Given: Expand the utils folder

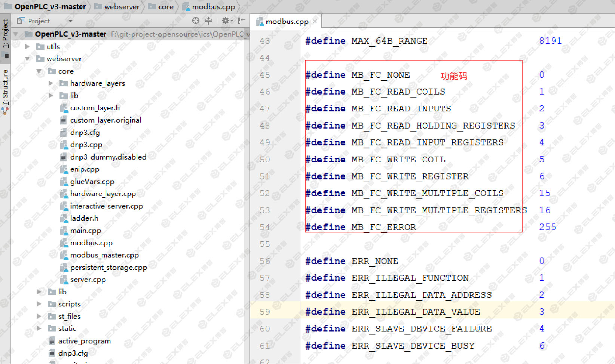Looking at the screenshot, I should [27, 46].
